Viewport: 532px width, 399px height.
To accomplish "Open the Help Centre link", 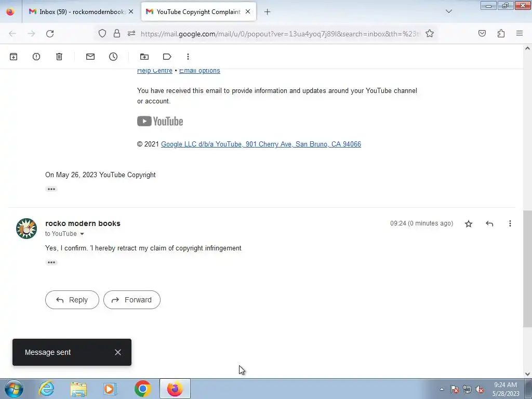I will pyautogui.click(x=155, y=71).
